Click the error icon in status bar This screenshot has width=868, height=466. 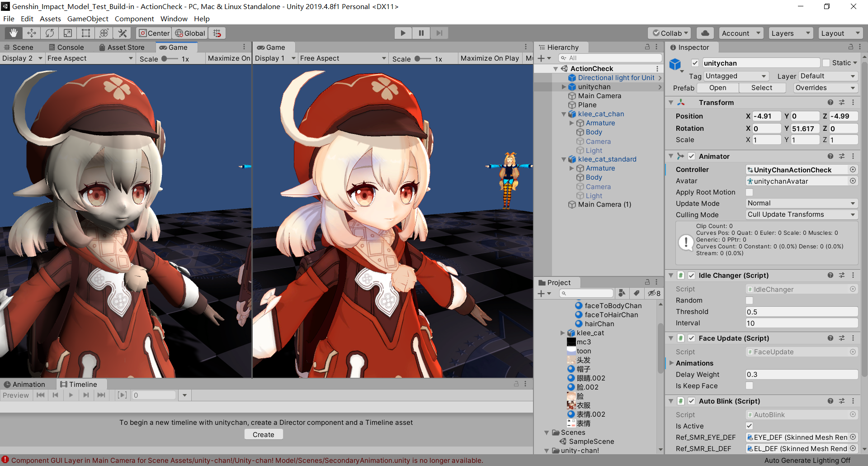pos(5,460)
